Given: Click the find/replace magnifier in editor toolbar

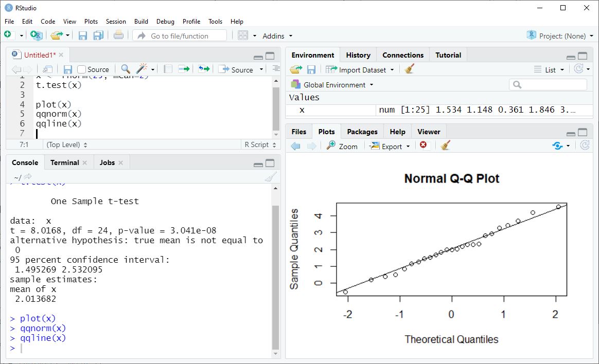Looking at the screenshot, I should point(126,69).
